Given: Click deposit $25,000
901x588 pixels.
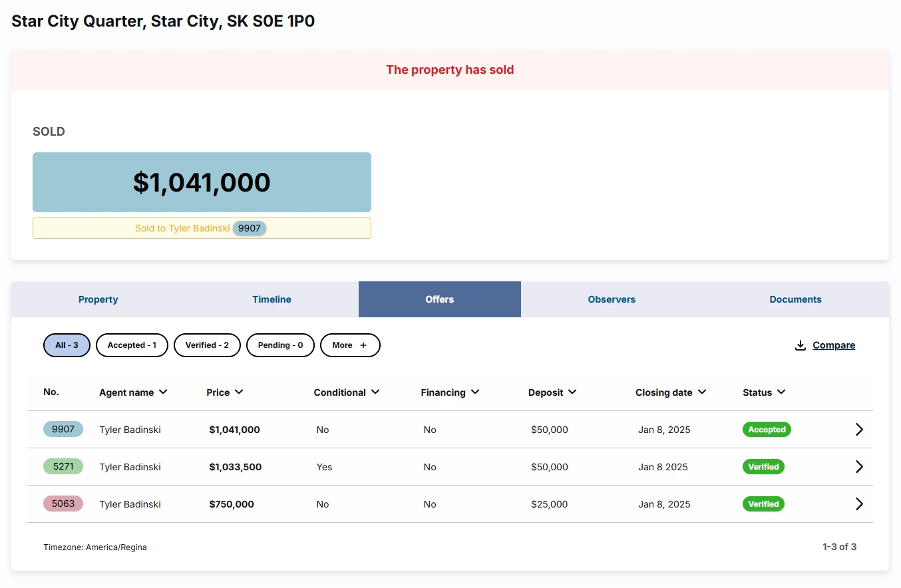Looking at the screenshot, I should (x=549, y=504).
